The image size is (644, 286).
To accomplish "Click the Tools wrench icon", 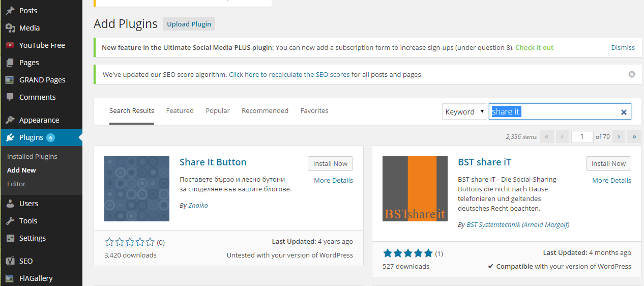I will [10, 221].
